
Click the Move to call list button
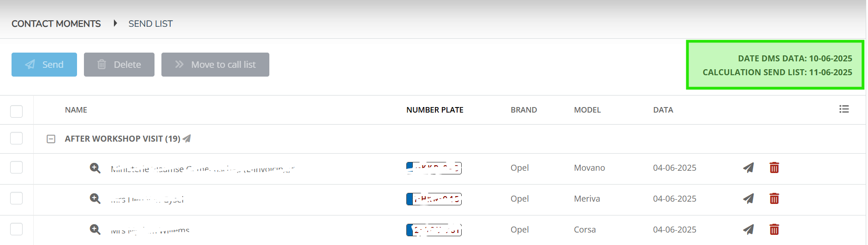tap(215, 65)
